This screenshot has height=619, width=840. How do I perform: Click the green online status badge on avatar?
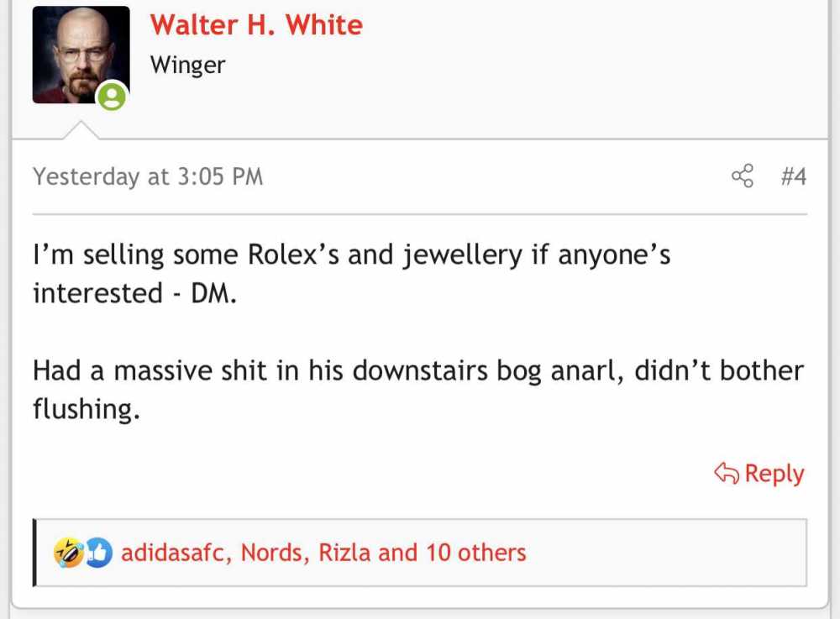(x=112, y=97)
